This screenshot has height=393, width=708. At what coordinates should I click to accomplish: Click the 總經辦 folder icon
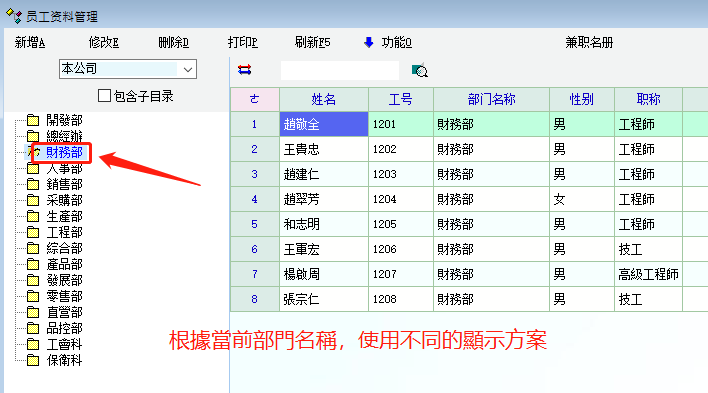(33, 136)
